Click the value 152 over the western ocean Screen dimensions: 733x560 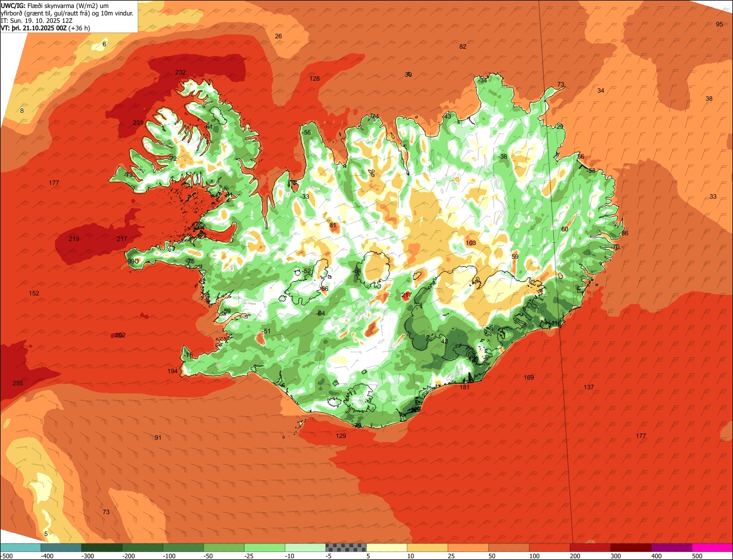click(x=34, y=293)
